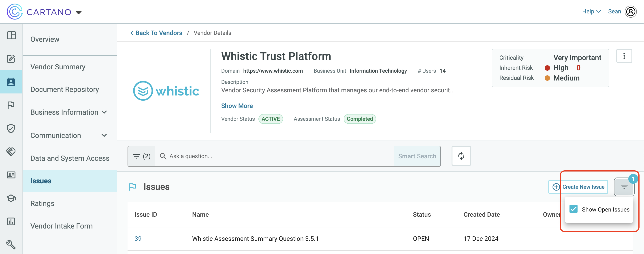Image resolution: width=644 pixels, height=254 pixels.
Task: Click the Completed assessment status badge
Action: tap(360, 119)
